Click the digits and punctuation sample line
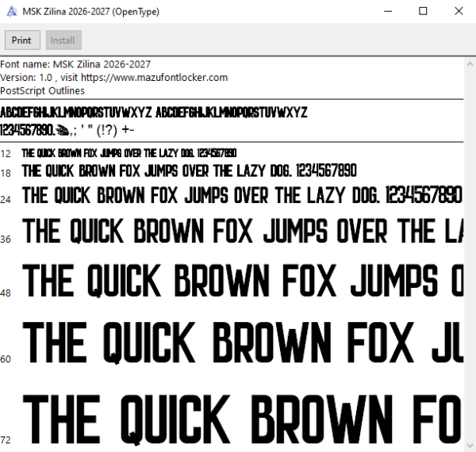476x452 pixels. click(x=67, y=130)
